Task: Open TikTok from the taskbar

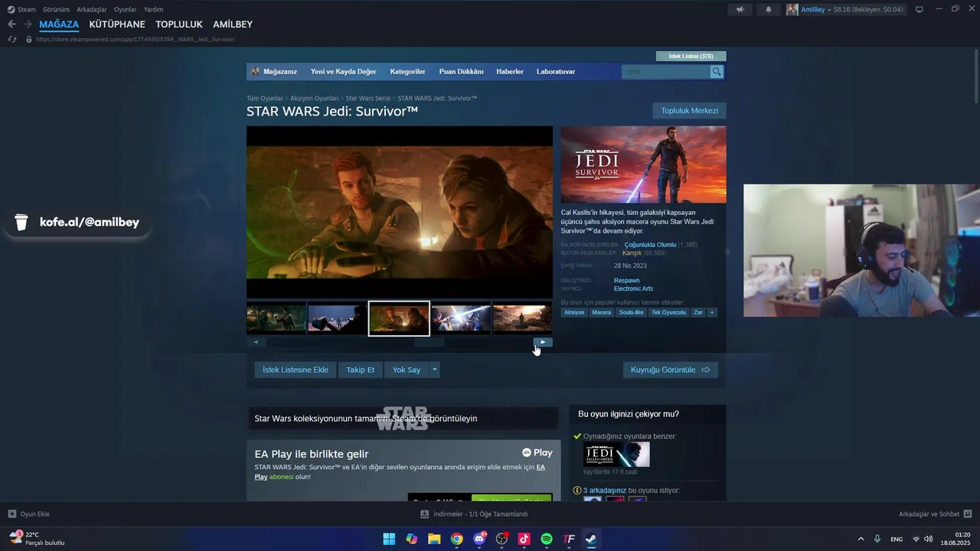Action: click(524, 539)
